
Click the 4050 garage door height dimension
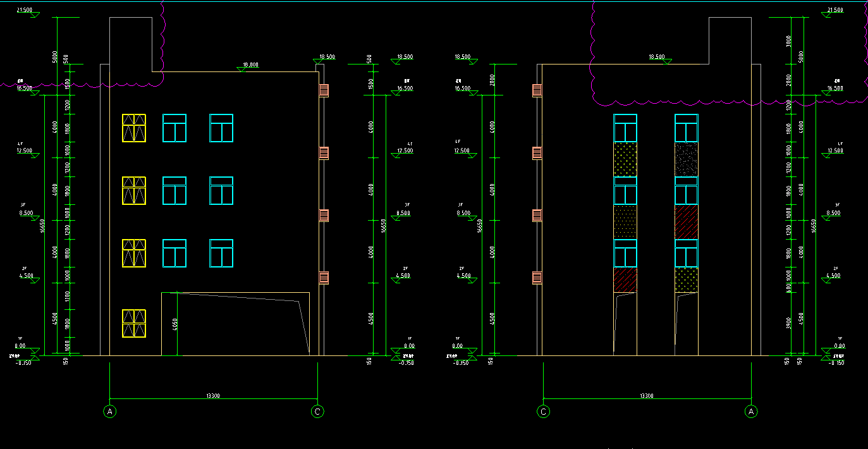[x=173, y=324]
